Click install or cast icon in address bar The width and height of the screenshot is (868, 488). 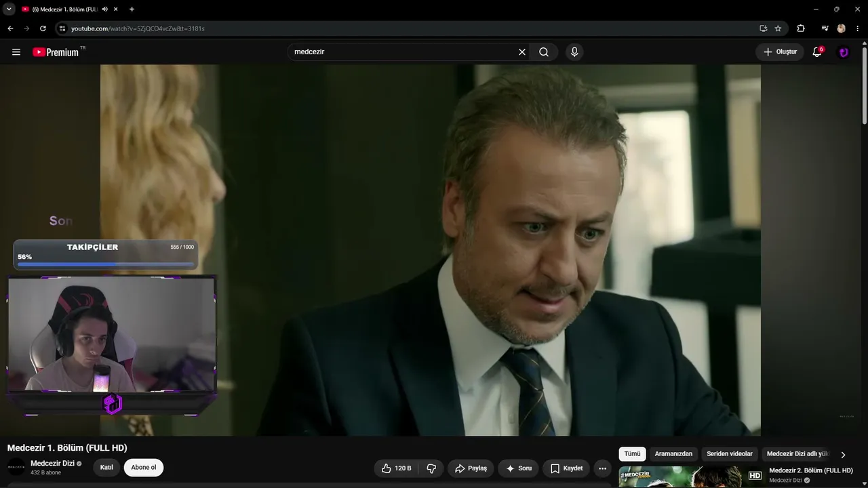[x=763, y=28]
